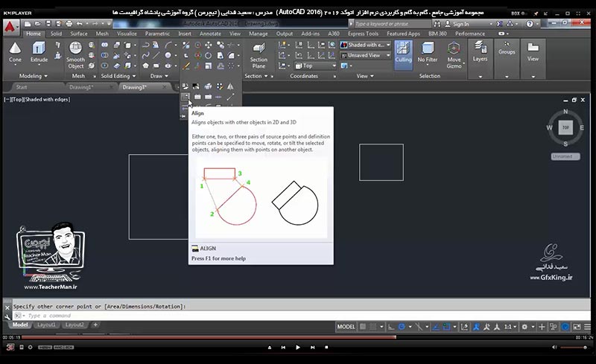Play the video in KMPlayer
Viewport: 596px width, 364px height.
coord(297,348)
